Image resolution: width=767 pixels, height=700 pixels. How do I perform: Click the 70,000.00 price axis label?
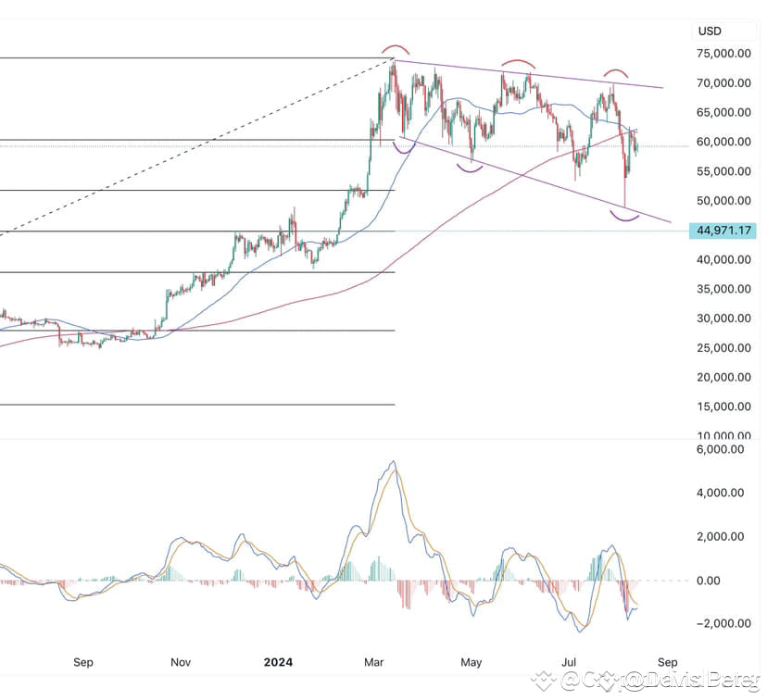tap(723, 83)
